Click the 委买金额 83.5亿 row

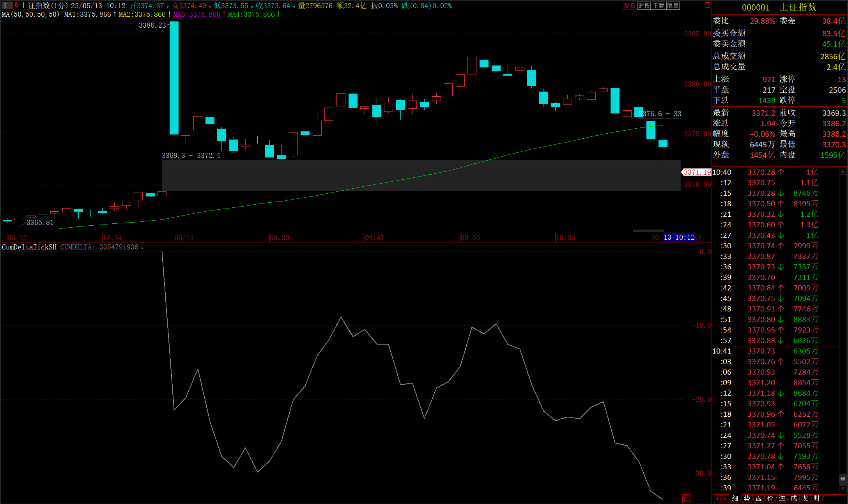click(x=779, y=33)
